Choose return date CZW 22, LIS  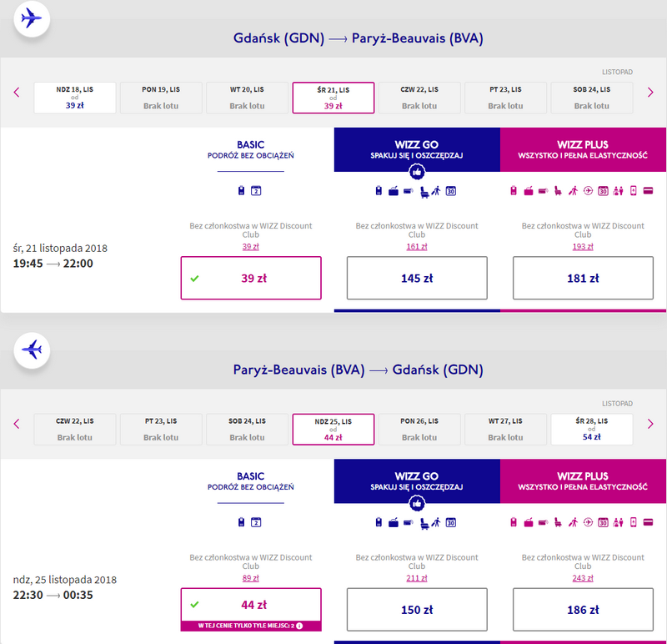coord(75,429)
